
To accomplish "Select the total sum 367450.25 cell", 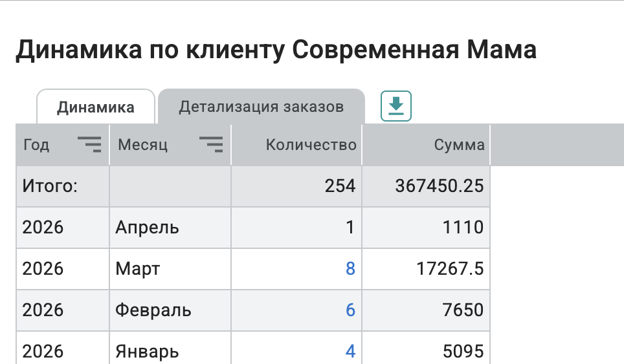I will coord(440,187).
